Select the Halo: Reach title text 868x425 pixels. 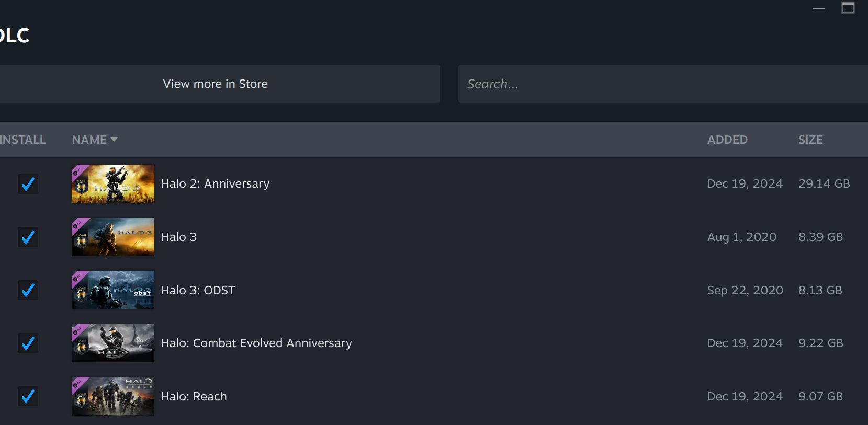[194, 396]
